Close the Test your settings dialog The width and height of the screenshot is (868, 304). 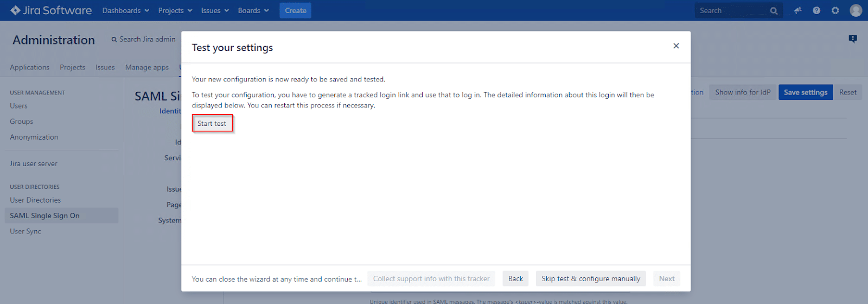[676, 46]
